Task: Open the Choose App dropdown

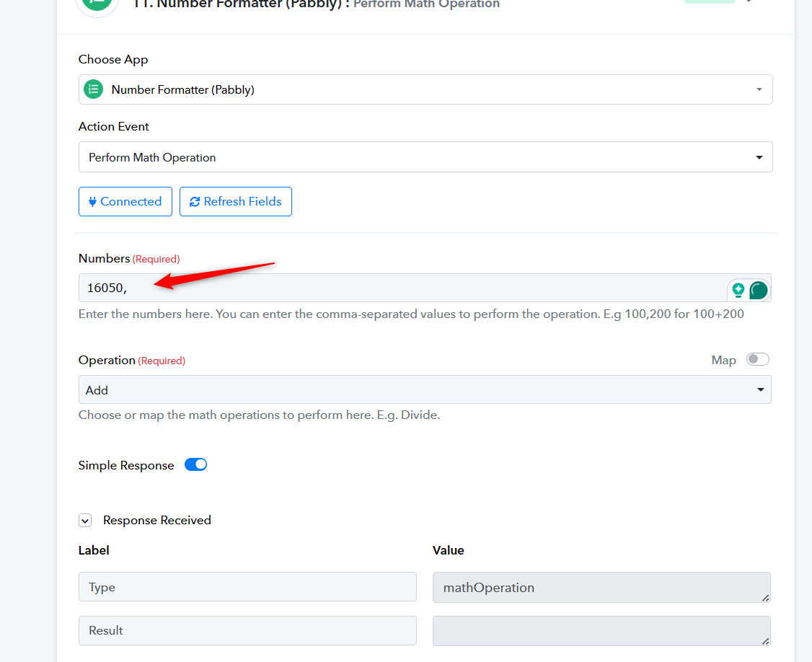Action: tap(425, 89)
